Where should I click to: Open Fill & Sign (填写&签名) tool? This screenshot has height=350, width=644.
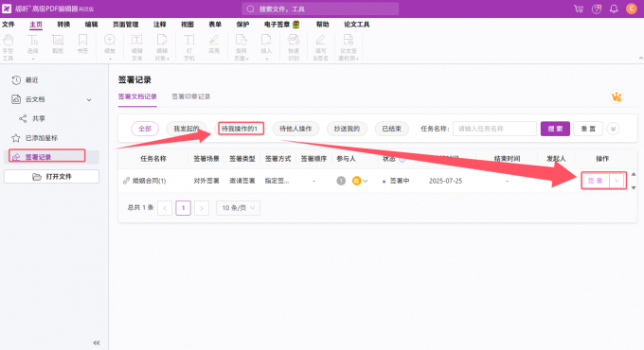point(320,47)
